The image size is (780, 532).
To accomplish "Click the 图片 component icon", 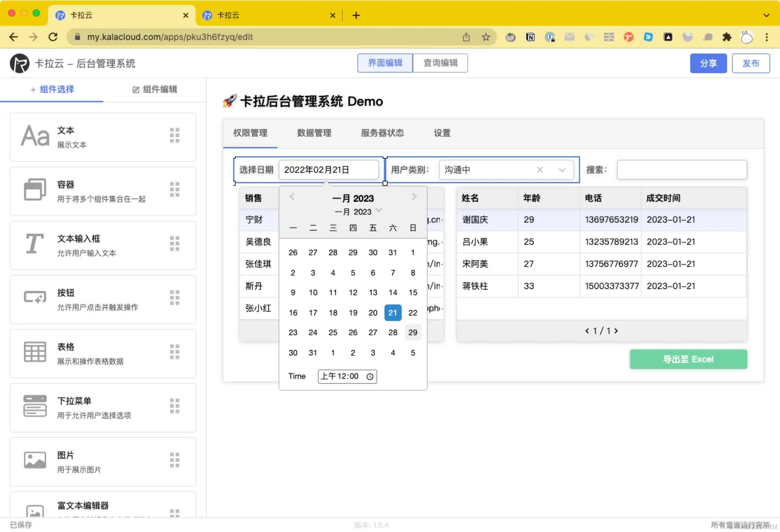I will (x=35, y=460).
